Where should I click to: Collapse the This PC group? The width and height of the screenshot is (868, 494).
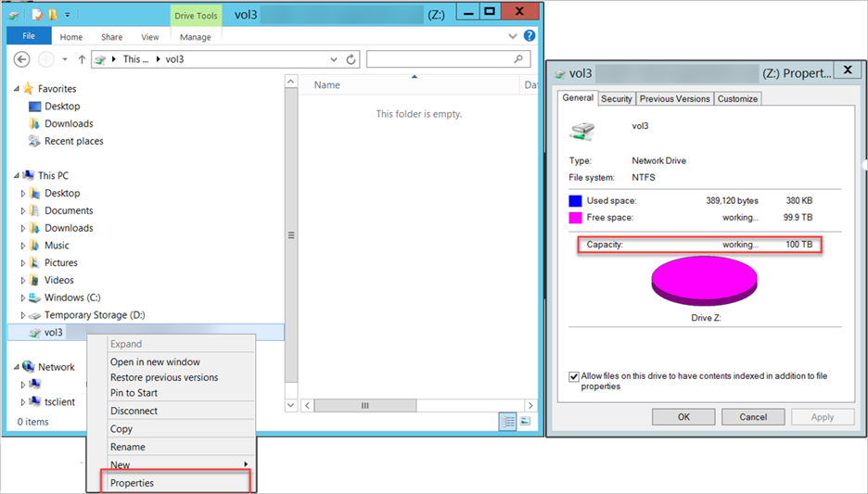tap(17, 176)
